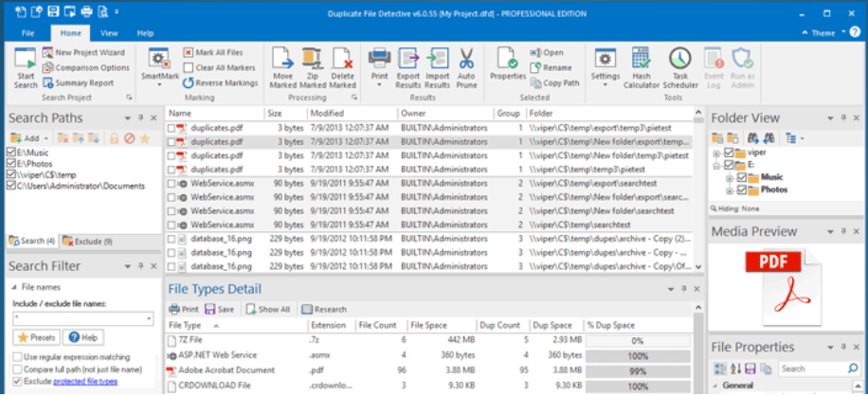
Task: Click Reverse Markings
Action: pyautogui.click(x=221, y=83)
